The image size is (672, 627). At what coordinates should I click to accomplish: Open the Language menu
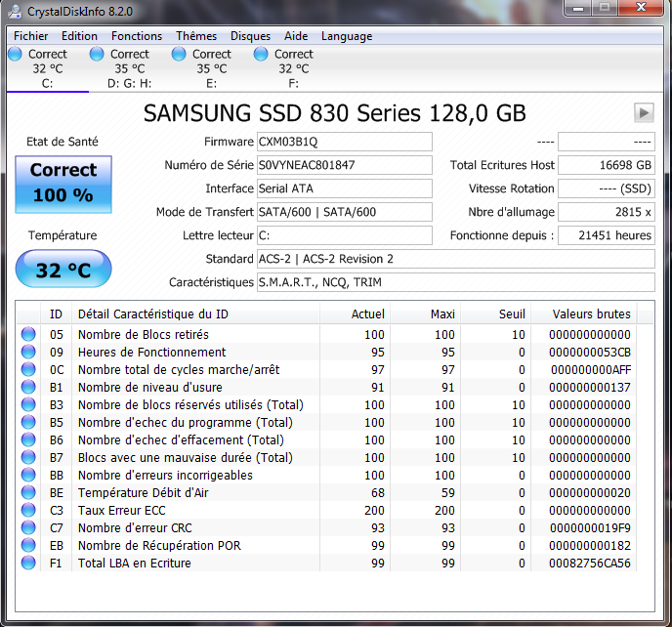[x=347, y=36]
